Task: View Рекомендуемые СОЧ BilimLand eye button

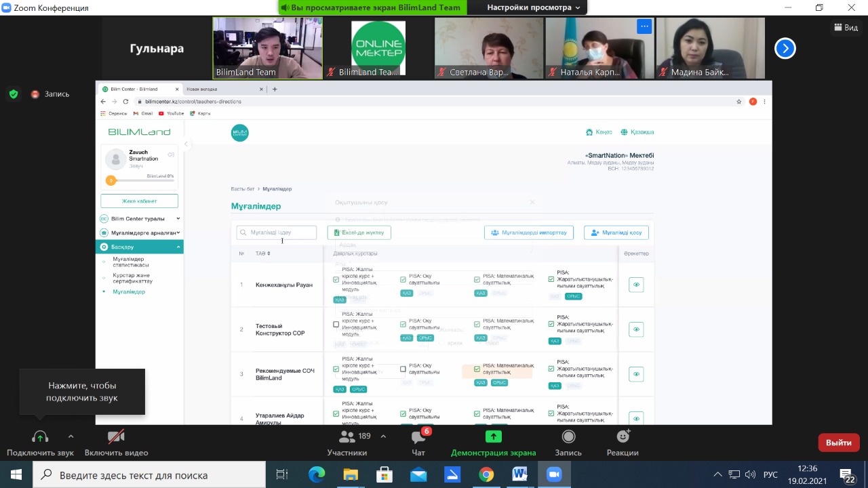Action: (x=636, y=374)
